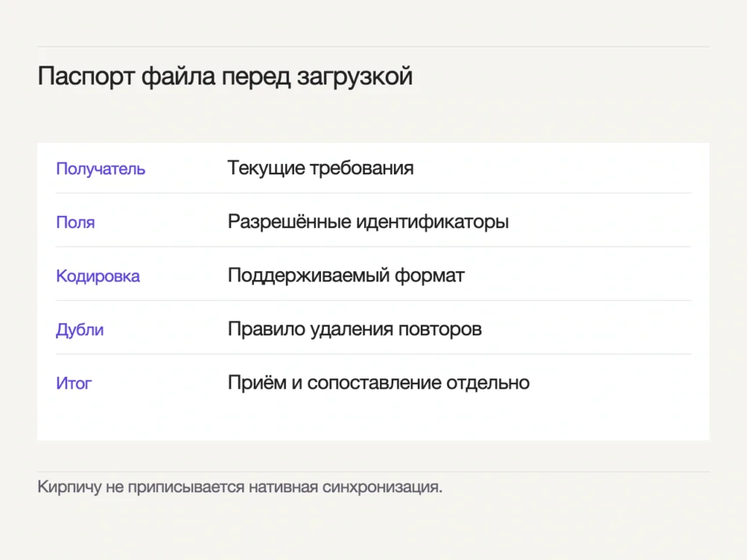
Task: Select the "Кодировка" row label
Action: [98, 276]
